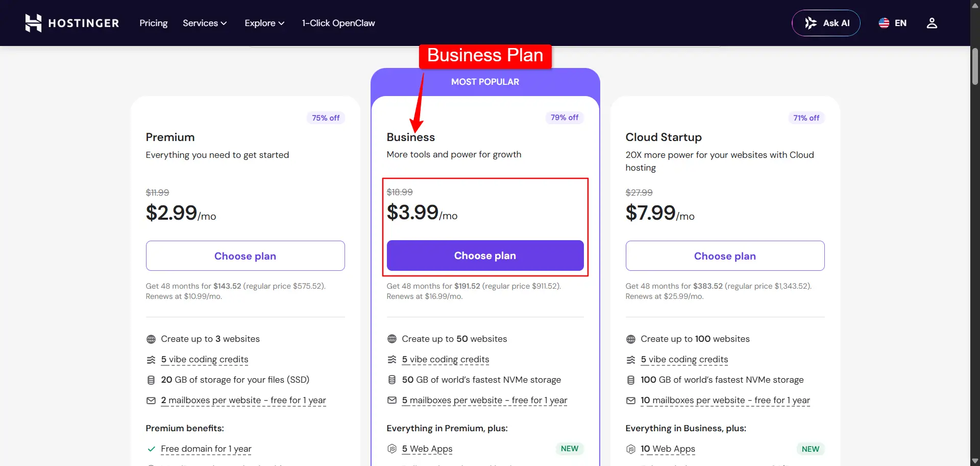The image size is (980, 466).
Task: Click the page vertical scrollbar thumb
Action: coord(975,66)
